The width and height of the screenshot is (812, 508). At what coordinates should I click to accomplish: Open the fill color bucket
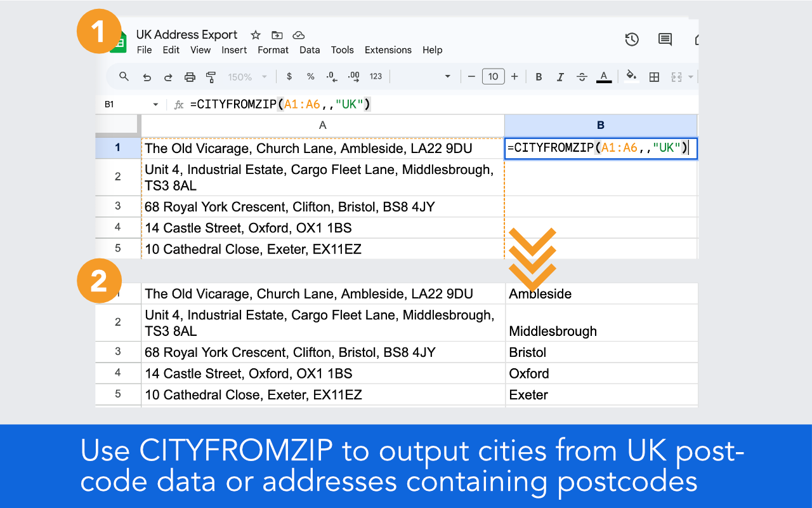tap(631, 76)
